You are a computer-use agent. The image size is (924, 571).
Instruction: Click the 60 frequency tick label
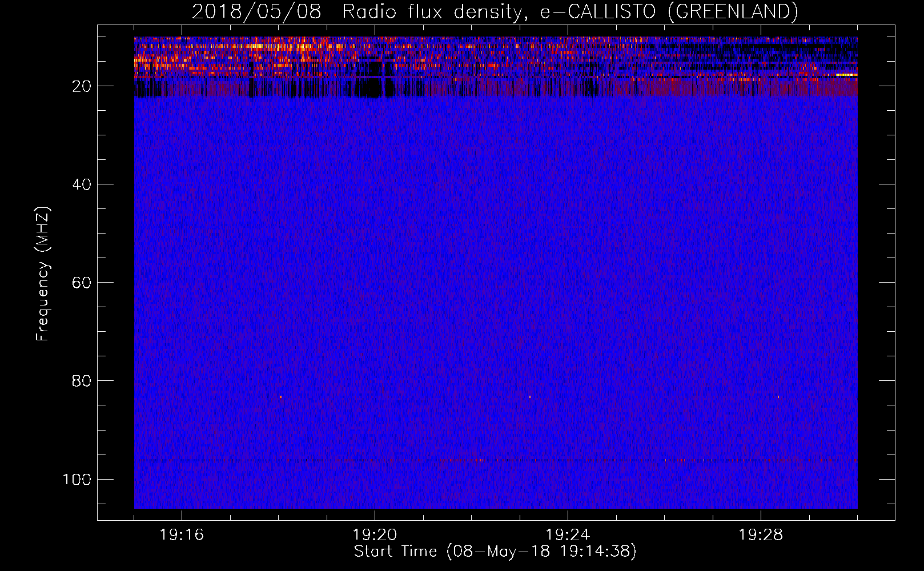pos(82,283)
